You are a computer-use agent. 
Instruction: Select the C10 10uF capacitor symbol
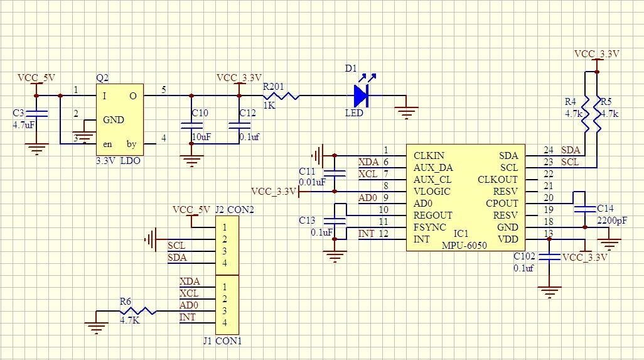tap(191, 126)
